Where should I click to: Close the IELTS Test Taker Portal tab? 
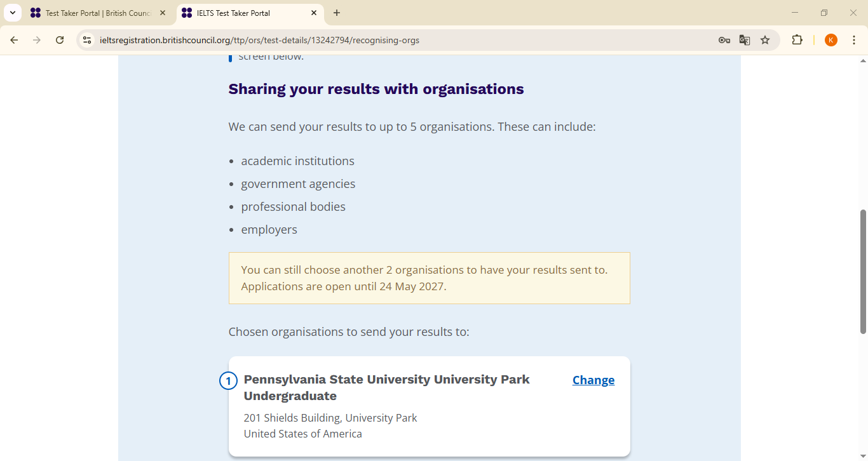314,13
